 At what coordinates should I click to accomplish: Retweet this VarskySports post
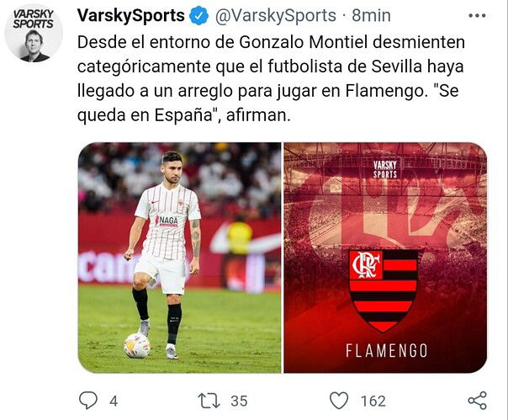pyautogui.click(x=209, y=401)
